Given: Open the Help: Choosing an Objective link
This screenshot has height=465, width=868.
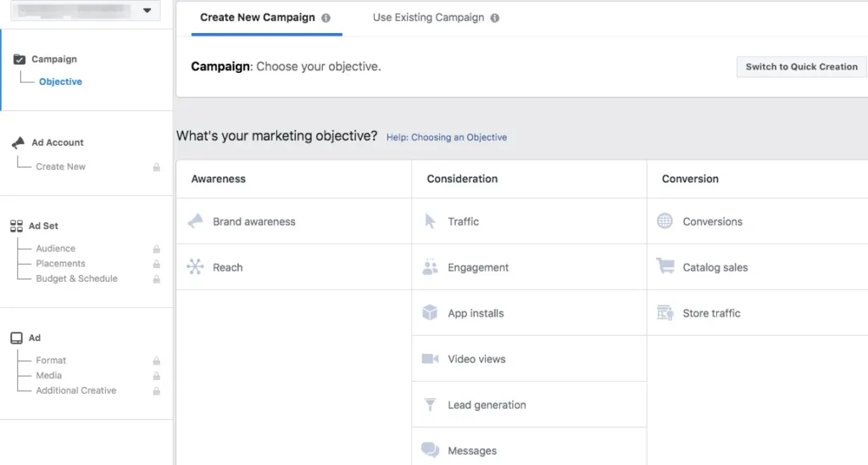Looking at the screenshot, I should click(x=447, y=137).
